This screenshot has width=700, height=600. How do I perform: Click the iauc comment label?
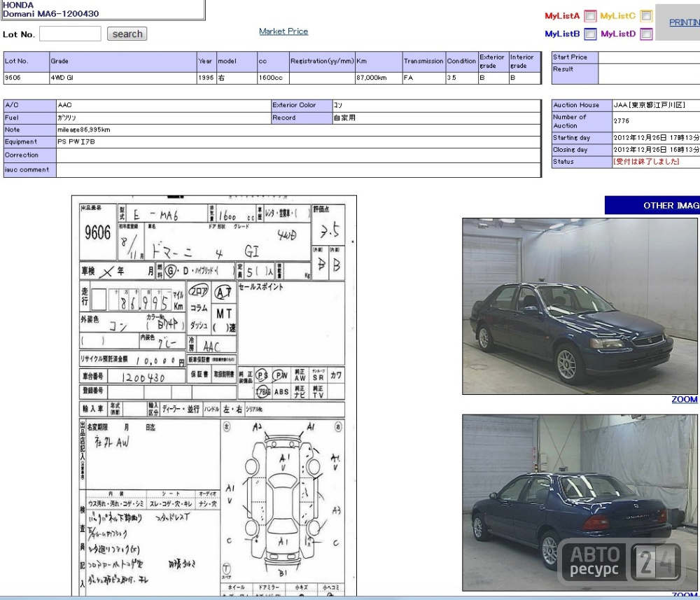[x=27, y=169]
